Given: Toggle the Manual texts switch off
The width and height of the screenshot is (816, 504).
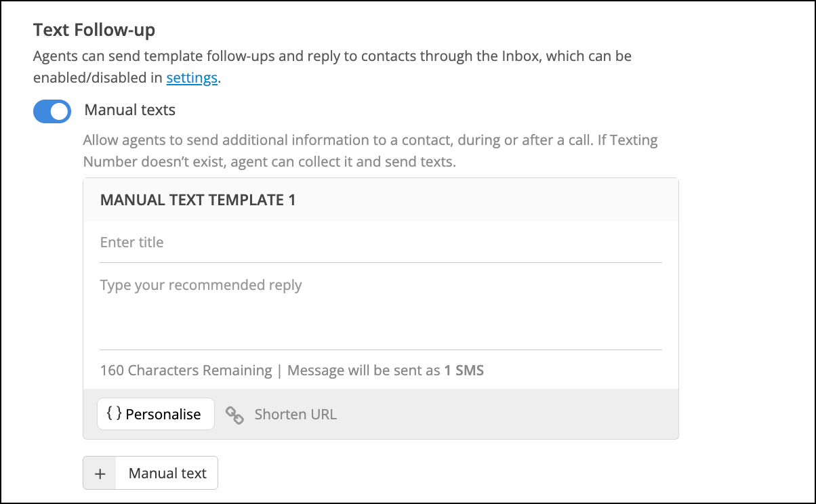Looking at the screenshot, I should (x=52, y=112).
